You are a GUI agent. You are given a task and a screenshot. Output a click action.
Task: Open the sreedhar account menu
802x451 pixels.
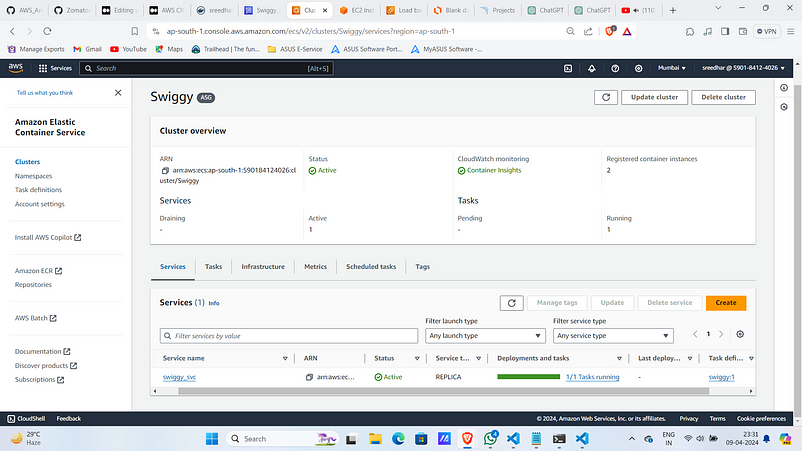pos(743,68)
